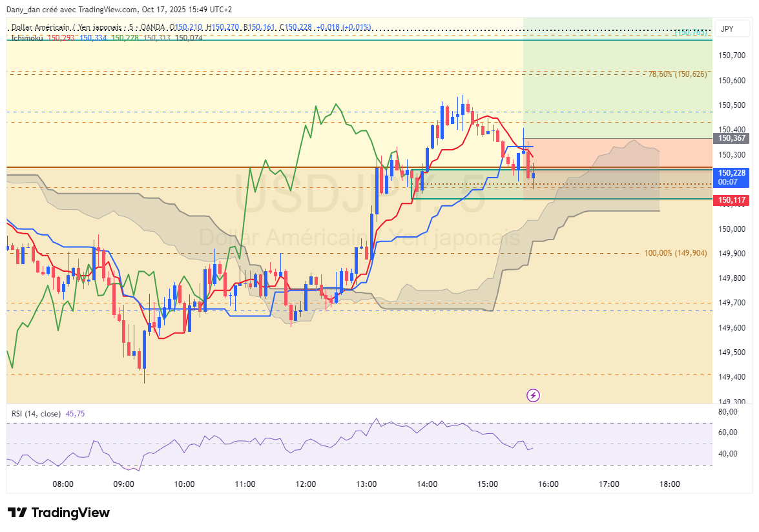Click the low value B150,161

259,27
